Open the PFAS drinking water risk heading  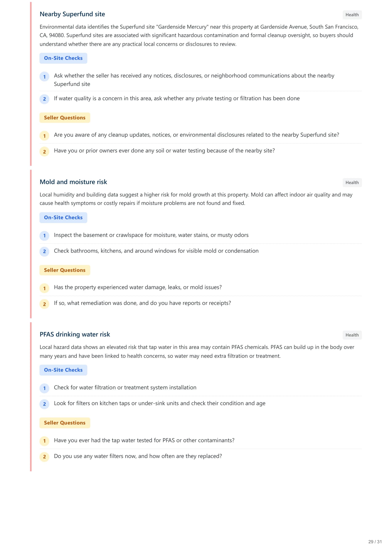[75, 334]
